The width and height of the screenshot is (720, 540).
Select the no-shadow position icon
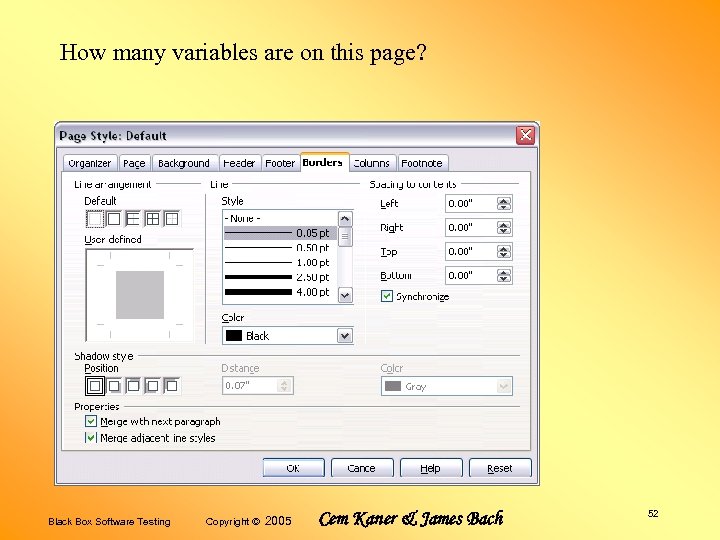click(x=95, y=386)
